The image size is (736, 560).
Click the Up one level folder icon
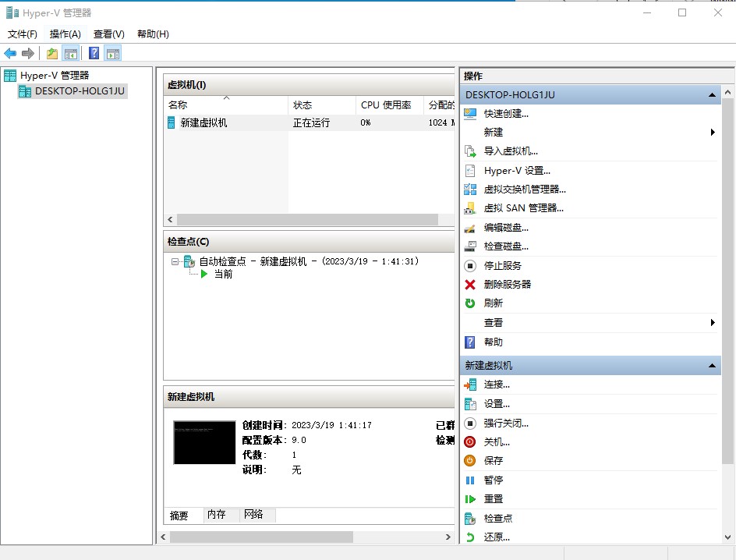pos(52,54)
